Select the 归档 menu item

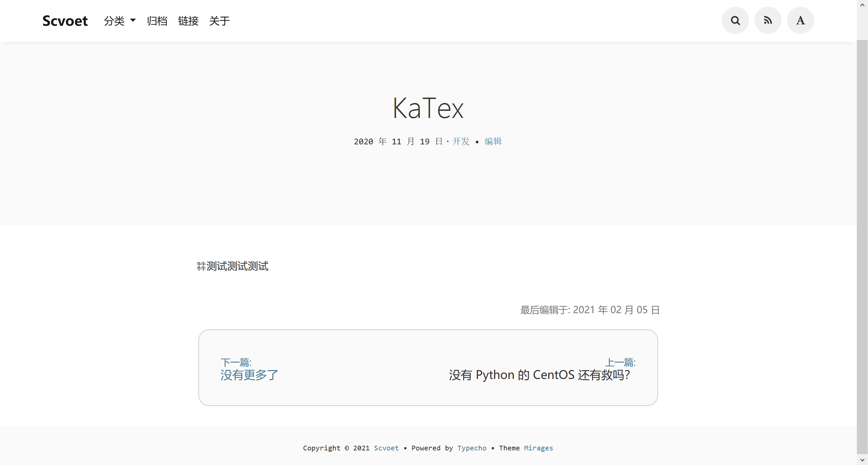click(157, 21)
